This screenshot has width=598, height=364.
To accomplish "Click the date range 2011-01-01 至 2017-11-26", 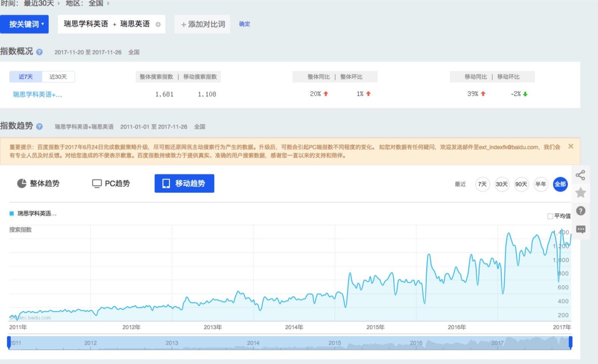I will pos(154,127).
